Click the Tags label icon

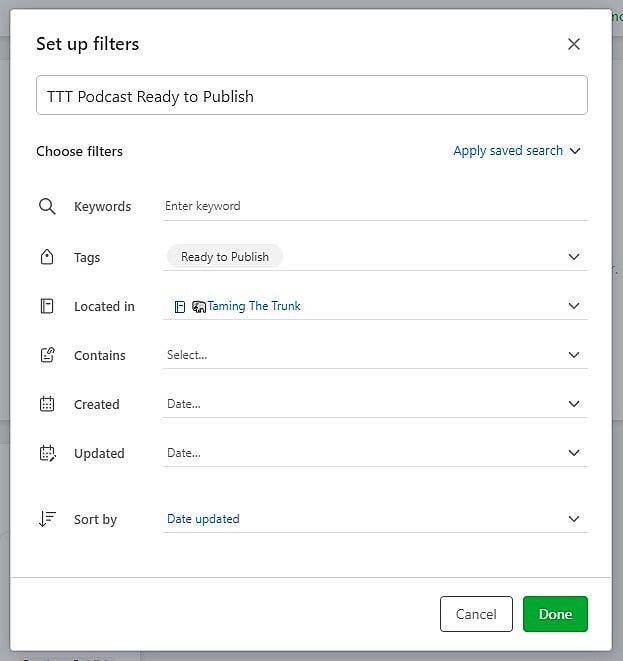tap(47, 257)
